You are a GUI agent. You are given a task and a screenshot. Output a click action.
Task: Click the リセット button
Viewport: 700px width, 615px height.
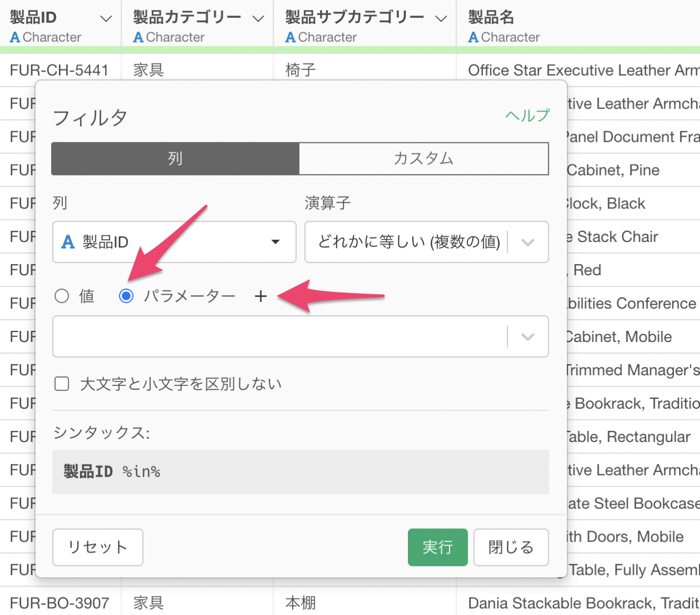coord(98,547)
